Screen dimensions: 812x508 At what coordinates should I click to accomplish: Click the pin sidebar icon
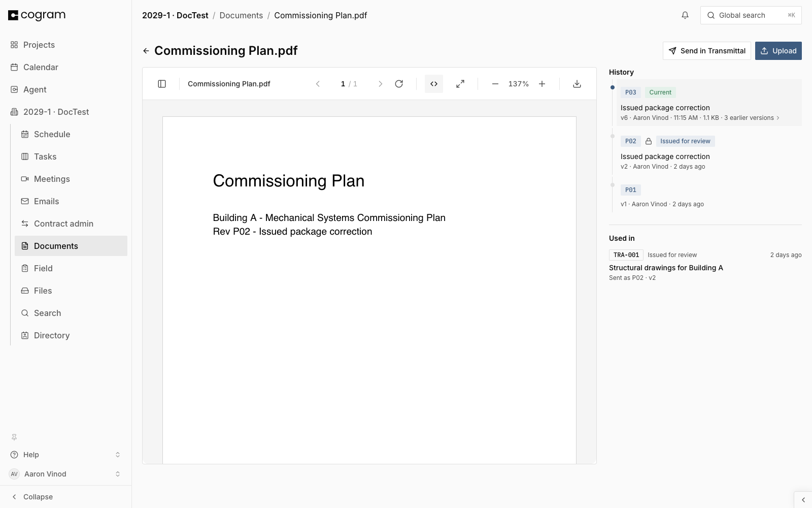(14, 437)
